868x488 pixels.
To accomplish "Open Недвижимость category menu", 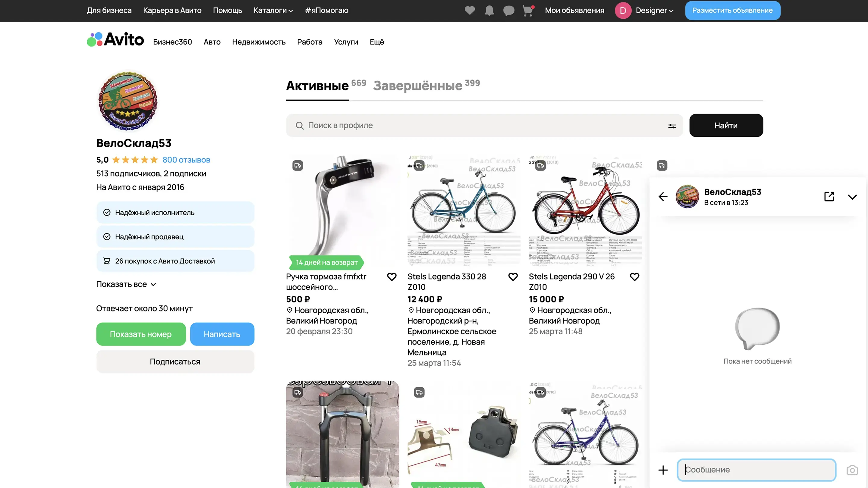I will click(259, 42).
